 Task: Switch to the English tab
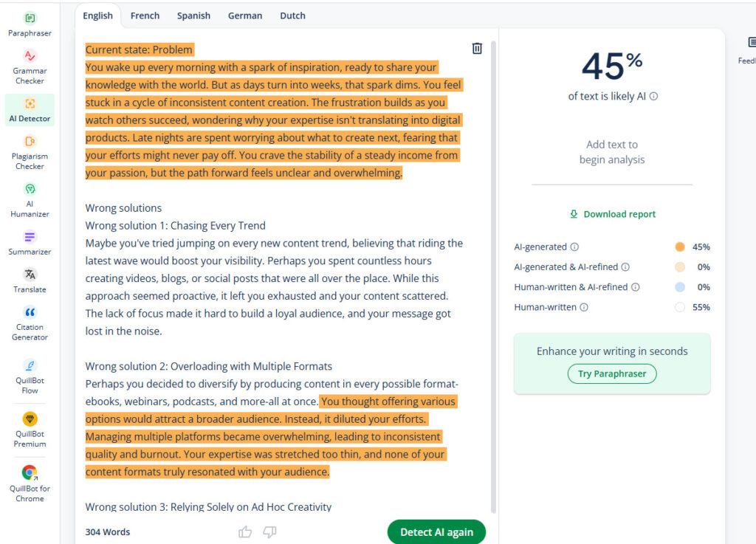coord(98,16)
